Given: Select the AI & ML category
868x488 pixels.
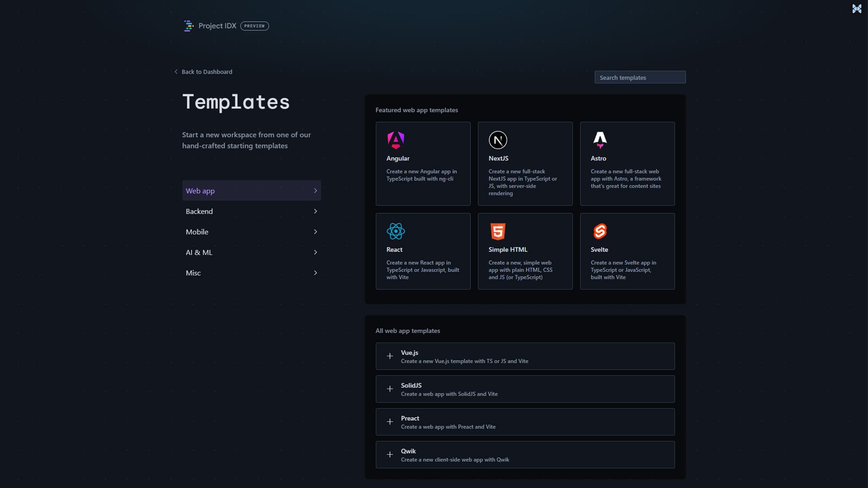Looking at the screenshot, I should tap(251, 252).
